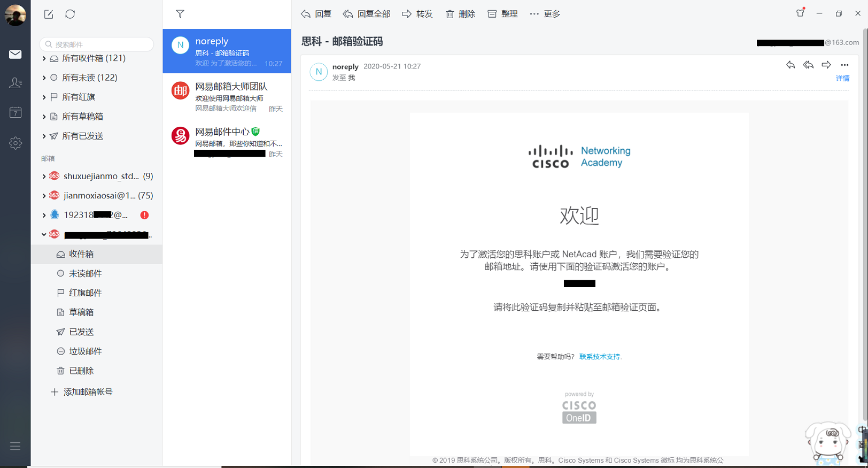Expand the 所有收件箱 (121) folder
The image size is (868, 468).
(x=44, y=58)
